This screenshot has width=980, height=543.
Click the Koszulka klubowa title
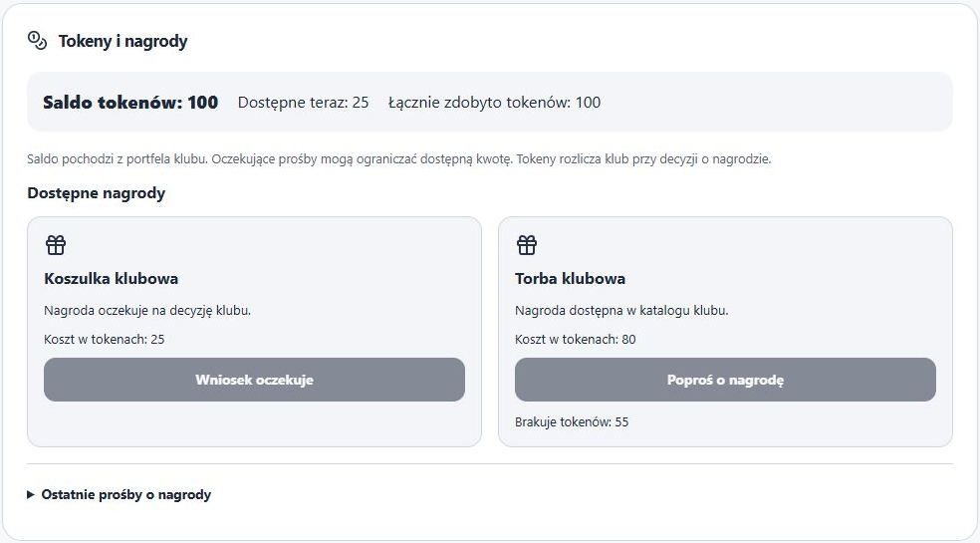click(112, 278)
